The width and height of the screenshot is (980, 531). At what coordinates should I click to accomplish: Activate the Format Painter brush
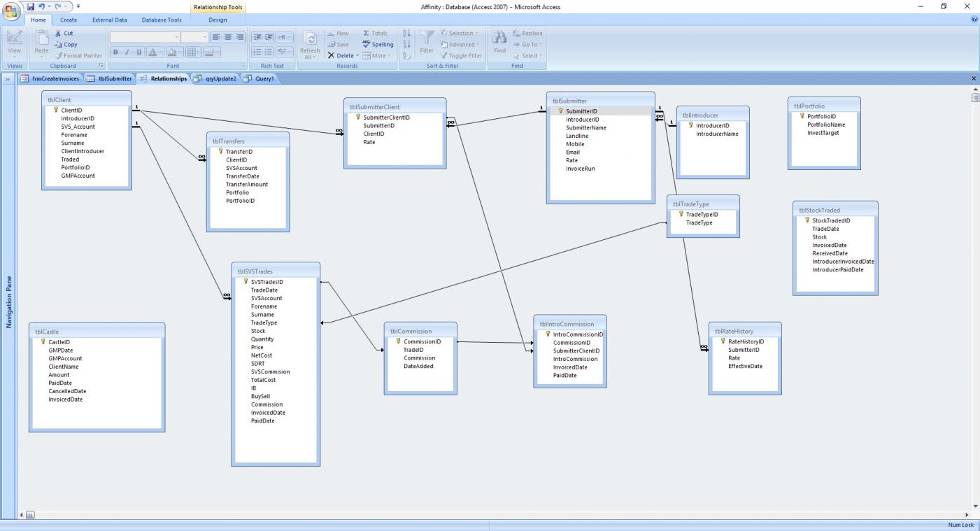[78, 55]
